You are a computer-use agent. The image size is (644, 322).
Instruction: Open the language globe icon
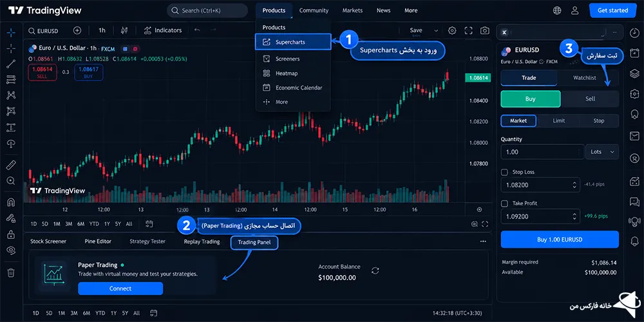[x=557, y=10]
